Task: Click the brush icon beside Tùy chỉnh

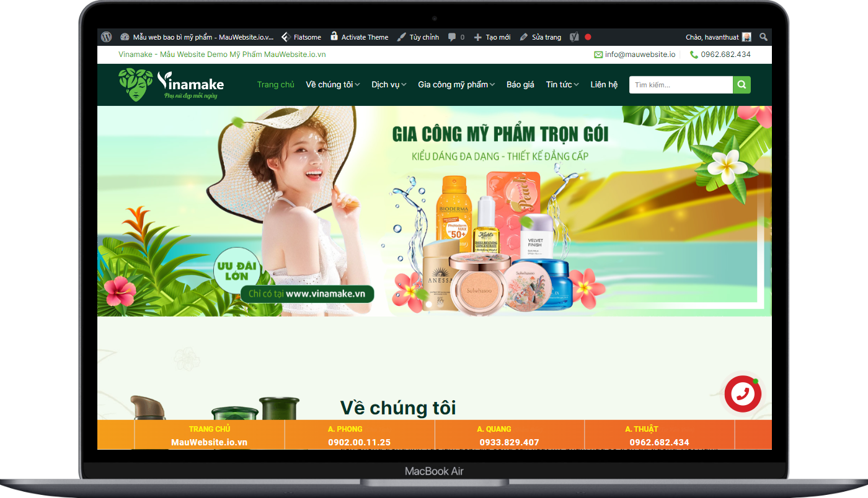Action: coord(401,37)
